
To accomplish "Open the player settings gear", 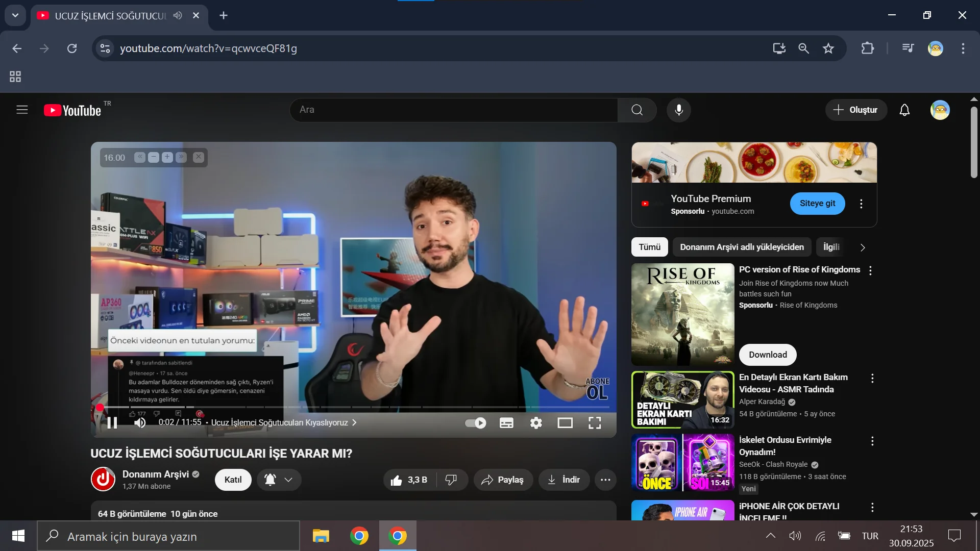I will click(x=535, y=423).
